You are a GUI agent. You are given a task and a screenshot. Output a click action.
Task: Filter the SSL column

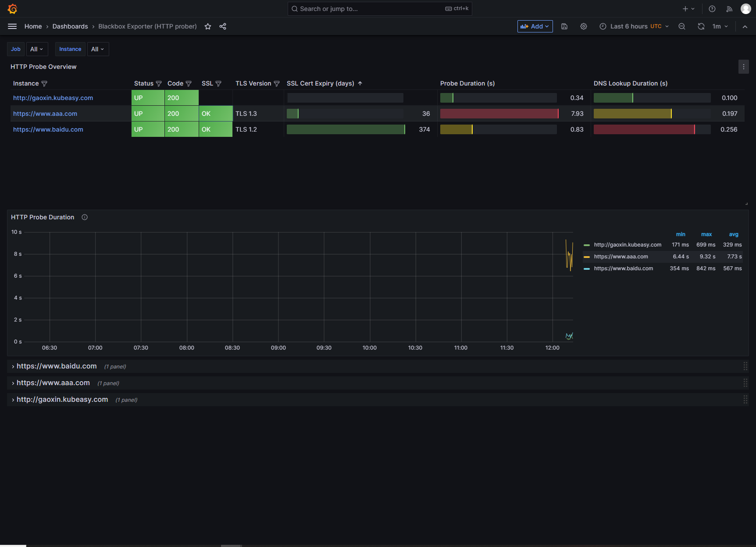click(218, 84)
